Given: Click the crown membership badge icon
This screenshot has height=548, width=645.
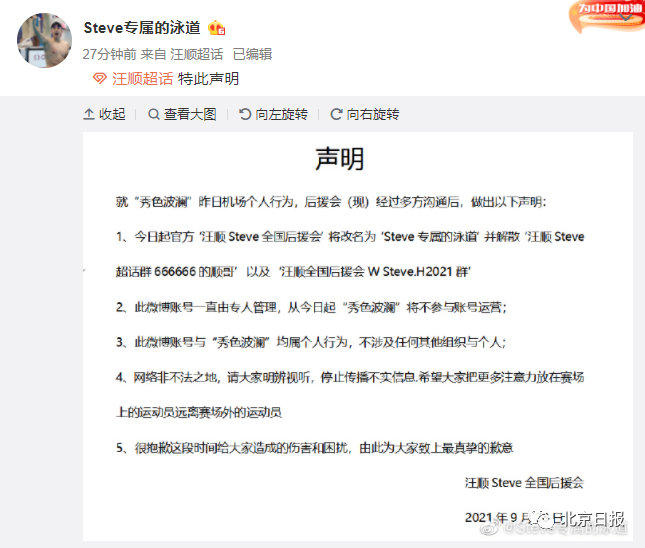Looking at the screenshot, I should coord(216,28).
